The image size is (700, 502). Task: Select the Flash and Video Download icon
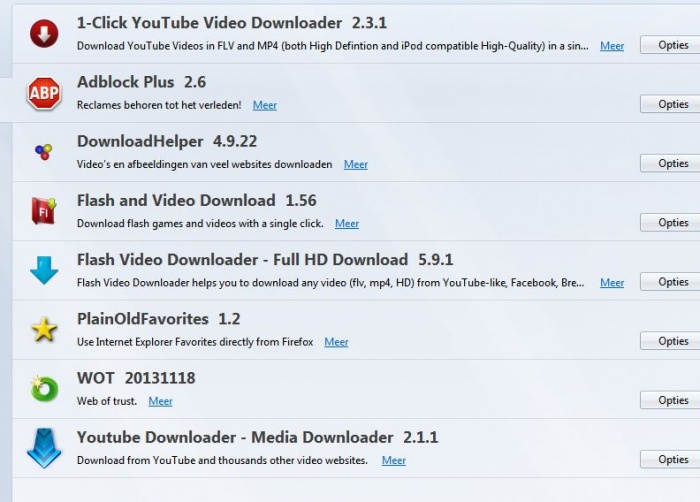(x=44, y=211)
